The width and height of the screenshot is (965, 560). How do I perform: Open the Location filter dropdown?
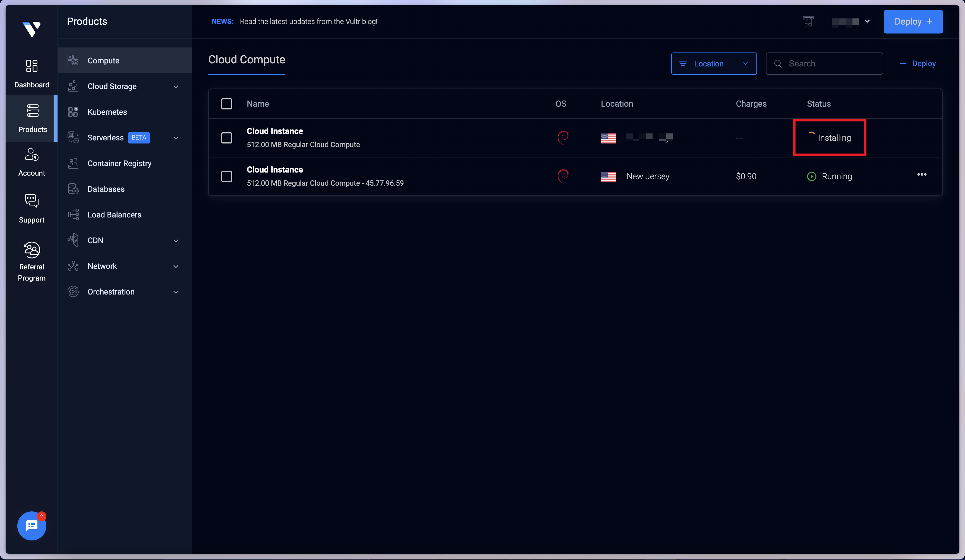[714, 64]
